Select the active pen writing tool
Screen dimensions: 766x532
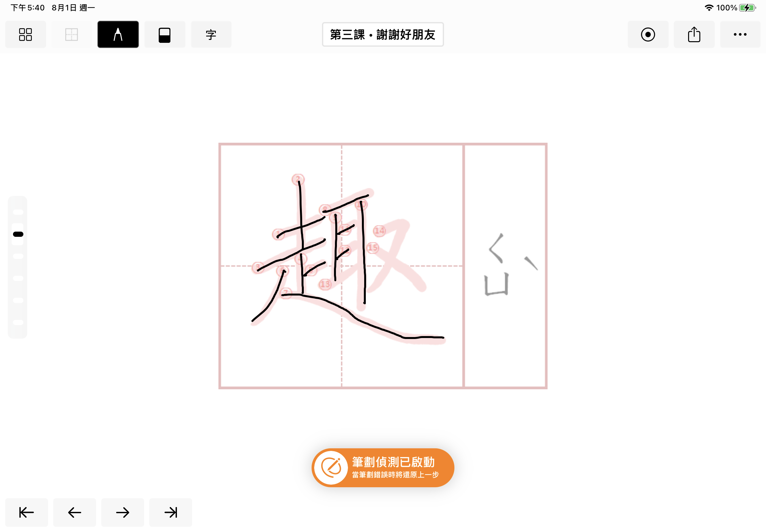[118, 34]
